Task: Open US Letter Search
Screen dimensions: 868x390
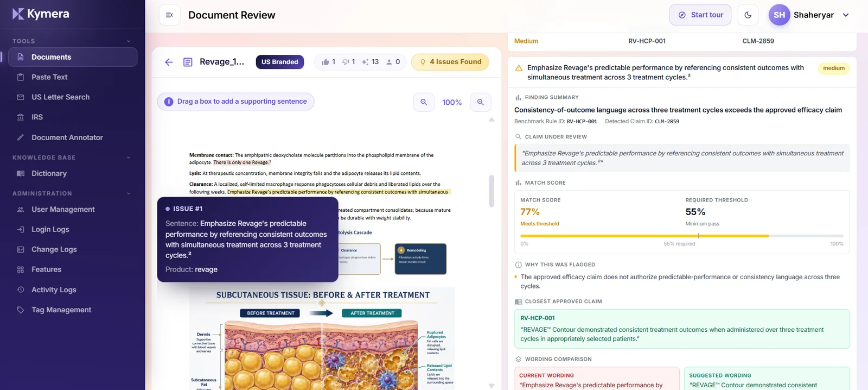Action: [x=73, y=97]
